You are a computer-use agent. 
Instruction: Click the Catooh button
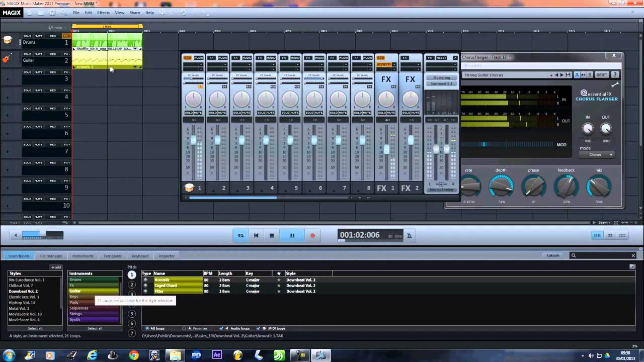(x=553, y=255)
